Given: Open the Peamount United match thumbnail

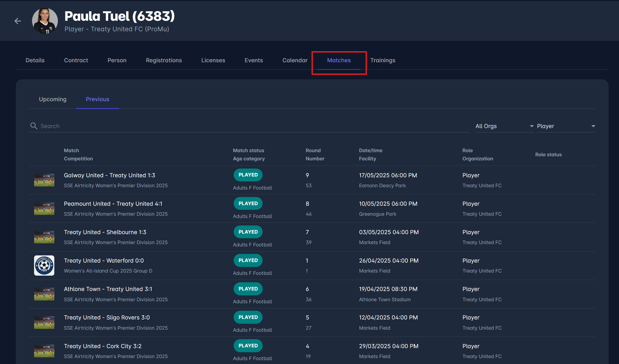Looking at the screenshot, I should (x=44, y=208).
